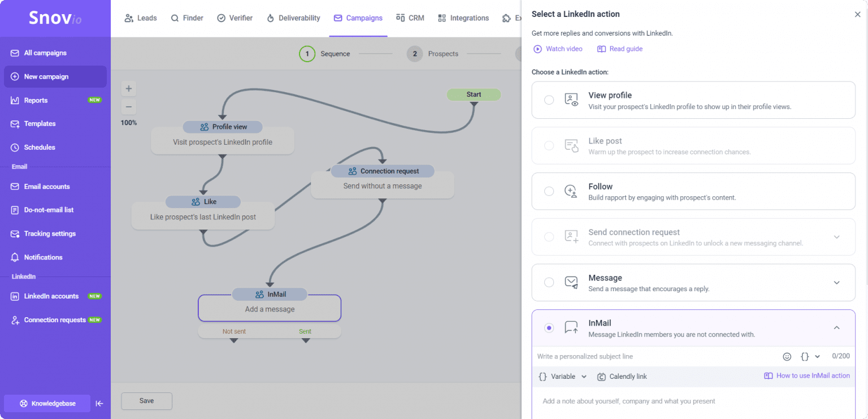868x419 pixels.
Task: Open Knowledgebase from the sidebar
Action: coord(47,404)
